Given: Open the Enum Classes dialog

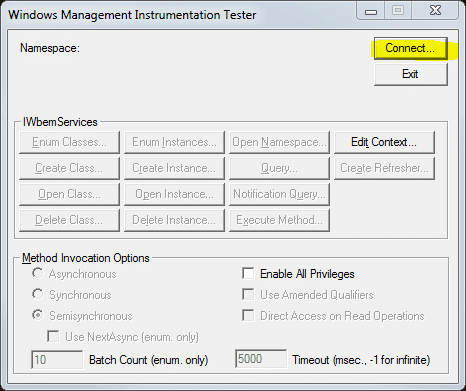Looking at the screenshot, I should pos(69,142).
